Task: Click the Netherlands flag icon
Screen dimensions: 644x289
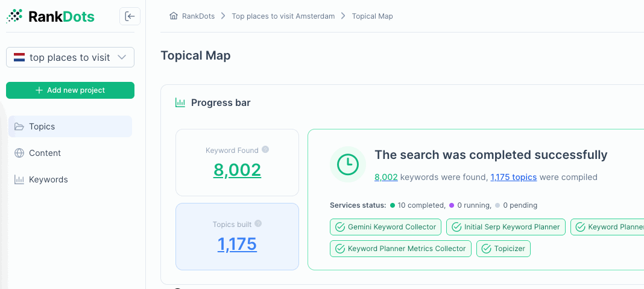Action: 19,58
